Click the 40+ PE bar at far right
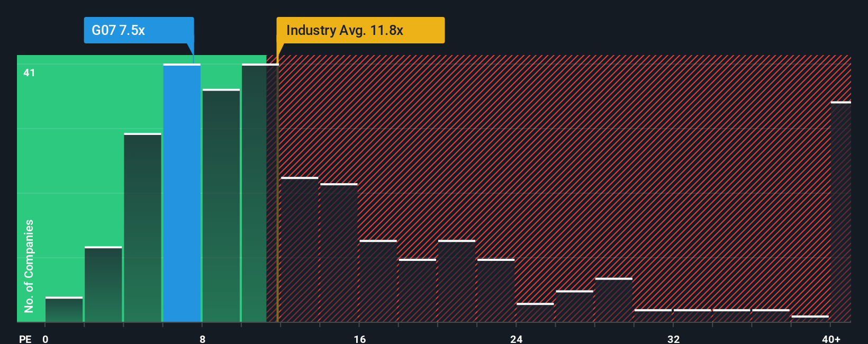 pyautogui.click(x=840, y=212)
